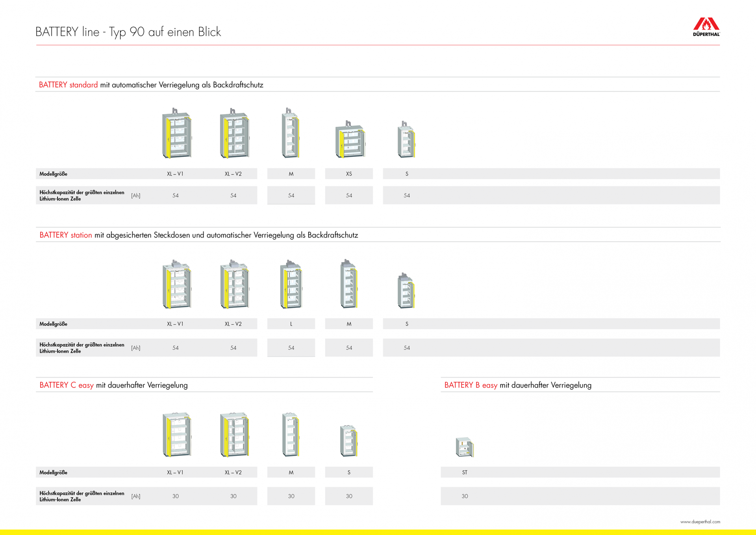Select BATTERY B easy ST cabinet image
This screenshot has height=535, width=756.
click(465, 447)
